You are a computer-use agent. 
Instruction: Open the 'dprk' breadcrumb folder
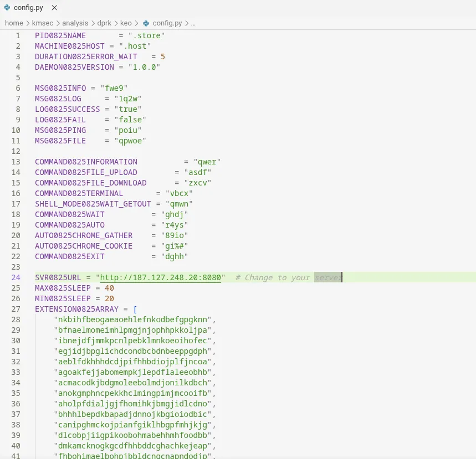tap(104, 23)
